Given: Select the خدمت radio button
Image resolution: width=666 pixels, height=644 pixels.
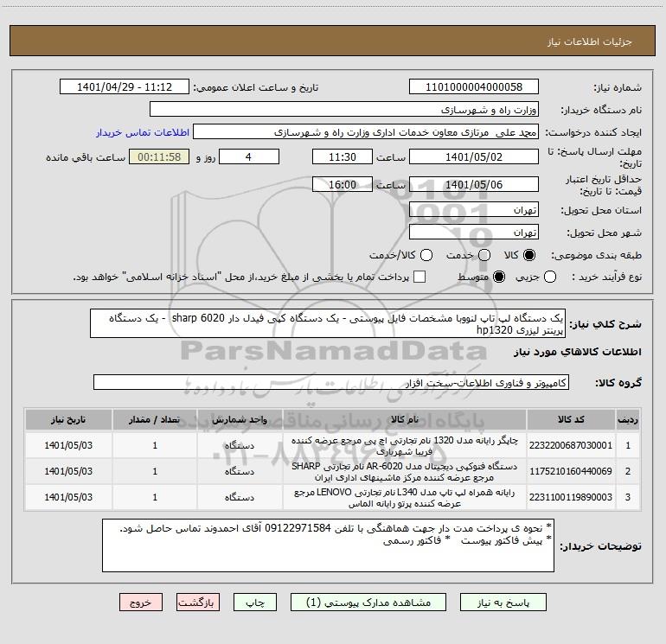Looking at the screenshot, I should (x=484, y=255).
